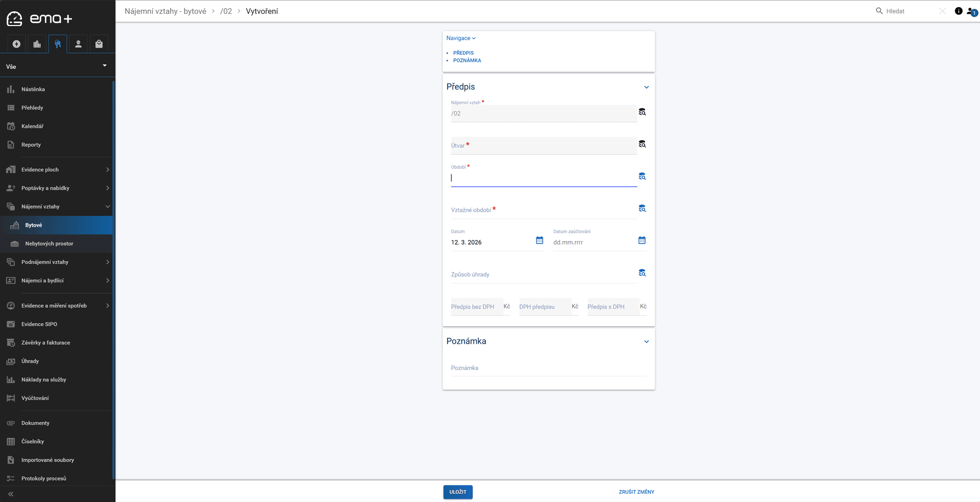Expand Evidence ploch menu item
This screenshot has width=980, height=502.
[57, 170]
